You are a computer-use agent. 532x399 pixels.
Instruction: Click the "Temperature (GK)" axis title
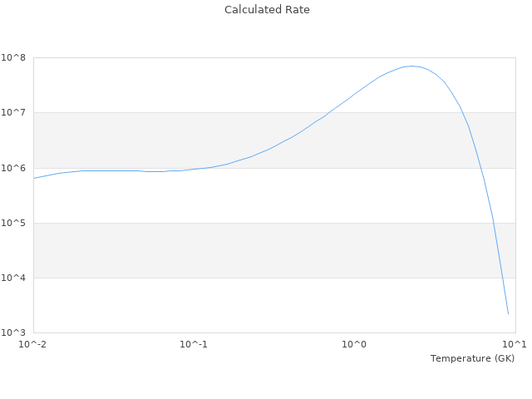472,358
